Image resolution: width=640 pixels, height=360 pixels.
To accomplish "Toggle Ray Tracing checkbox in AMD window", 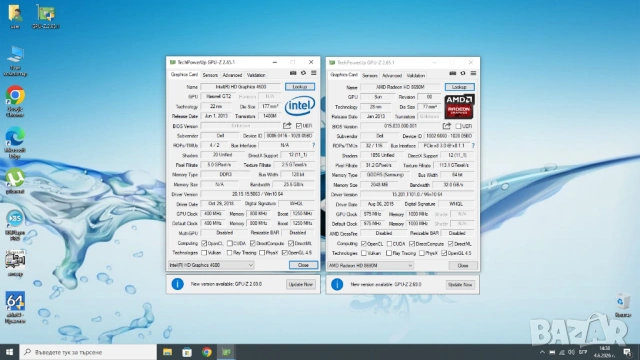I will click(x=389, y=253).
